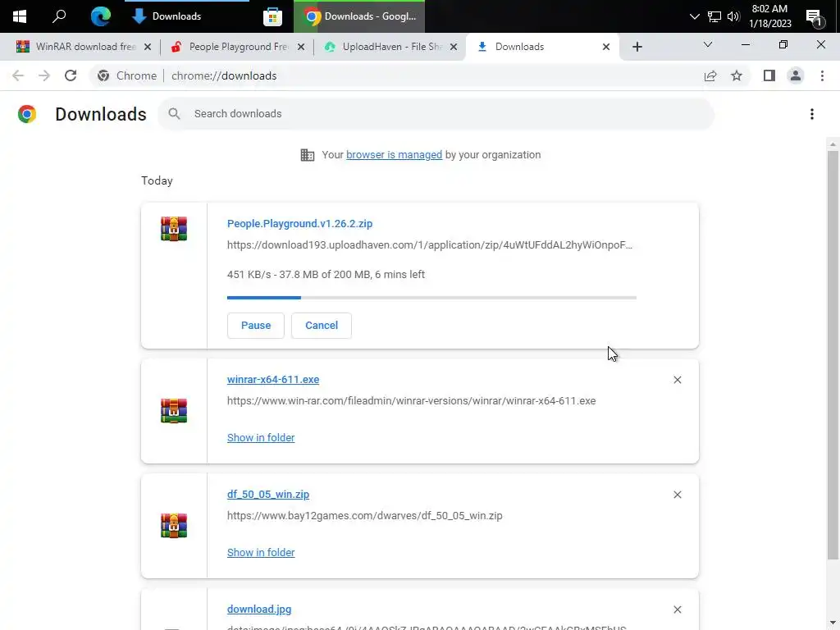This screenshot has width=840, height=630.
Task: Click the win-rar.com source URL
Action: tap(412, 400)
